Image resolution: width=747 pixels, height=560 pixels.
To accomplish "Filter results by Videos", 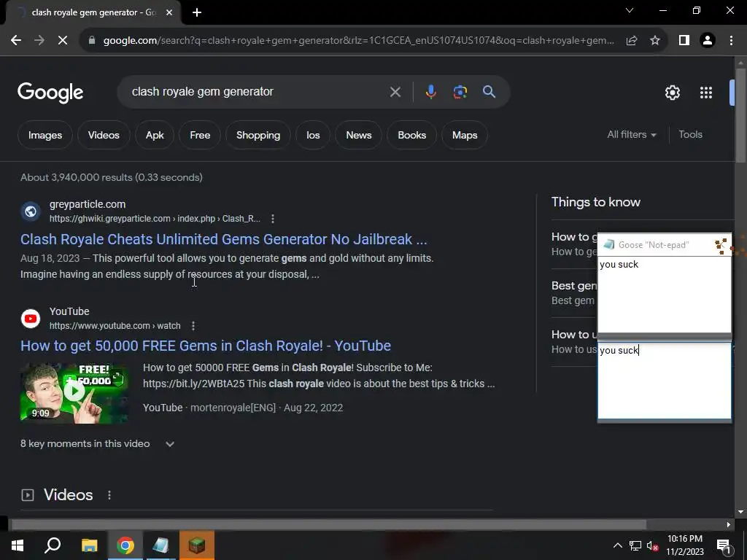I will tap(104, 135).
